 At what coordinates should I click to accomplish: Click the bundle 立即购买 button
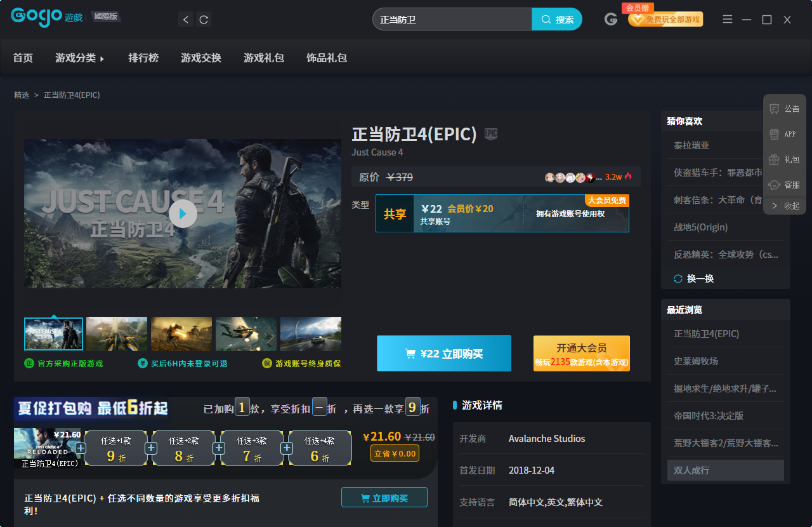click(x=384, y=498)
